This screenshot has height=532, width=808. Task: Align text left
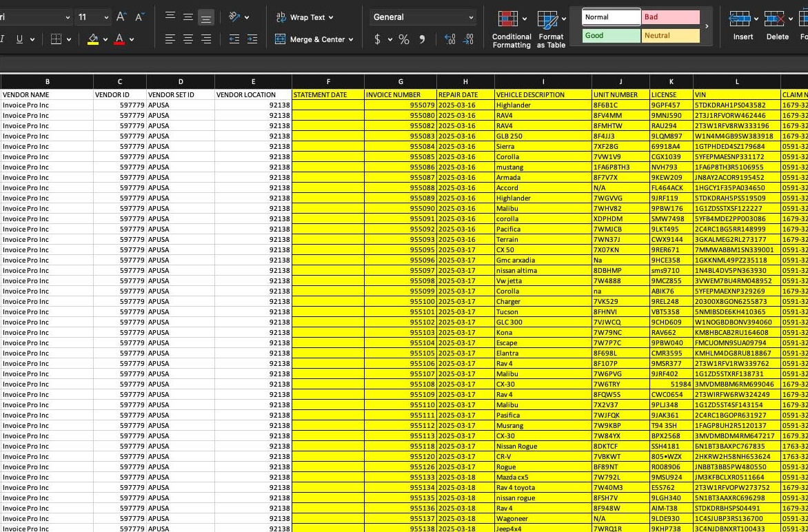(170, 39)
